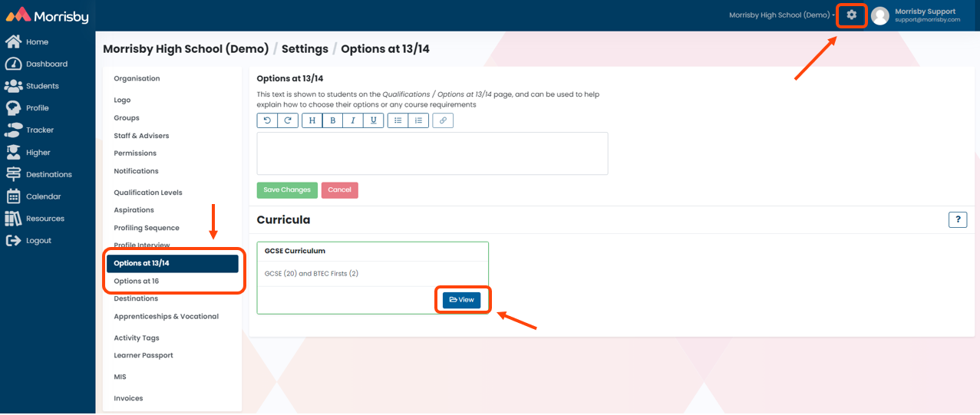Click the Save Changes button
This screenshot has width=980, height=415.
(287, 190)
